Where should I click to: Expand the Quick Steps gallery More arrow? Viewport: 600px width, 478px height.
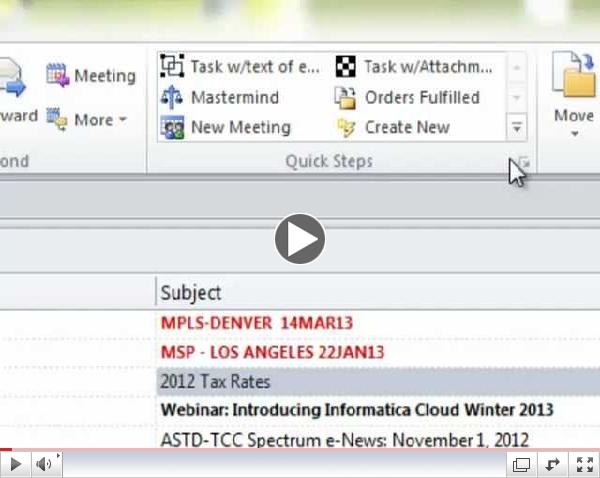517,127
